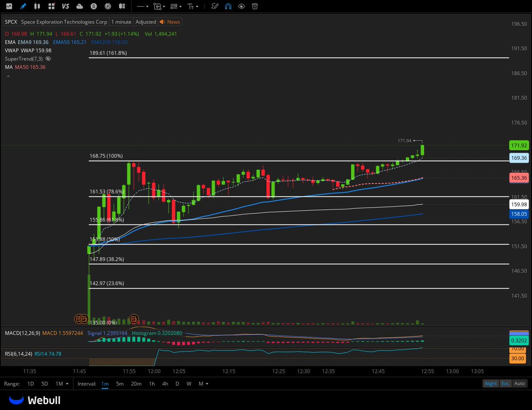
Task: Click the Vol 1,494,241 readout
Action: pyautogui.click(x=161, y=34)
